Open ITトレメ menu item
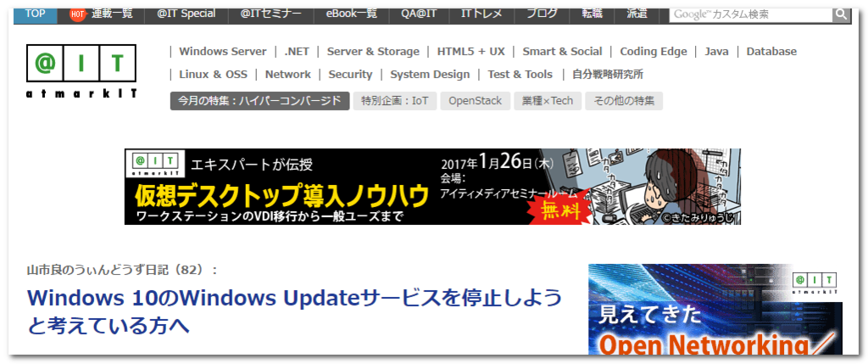The height and width of the screenshot is (364, 868). point(481,14)
